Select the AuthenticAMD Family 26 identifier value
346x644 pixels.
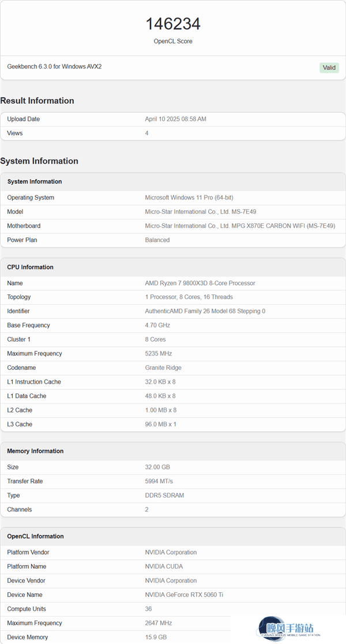pyautogui.click(x=205, y=311)
